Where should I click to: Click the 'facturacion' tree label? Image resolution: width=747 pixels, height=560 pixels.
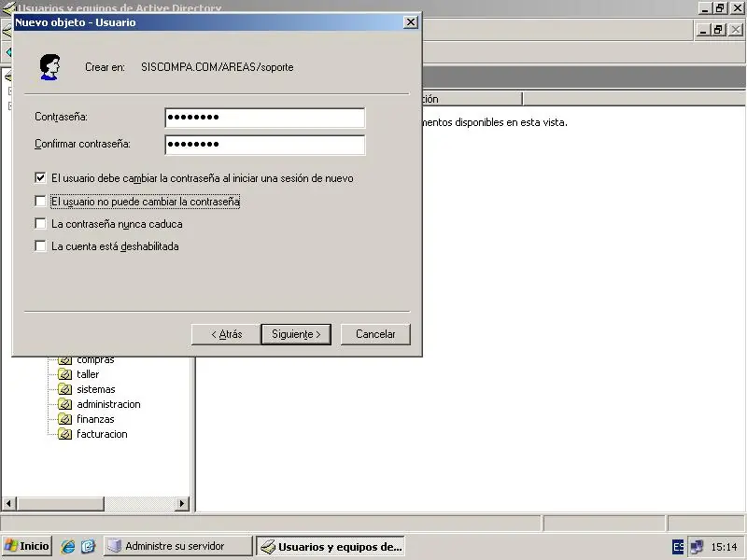click(102, 434)
